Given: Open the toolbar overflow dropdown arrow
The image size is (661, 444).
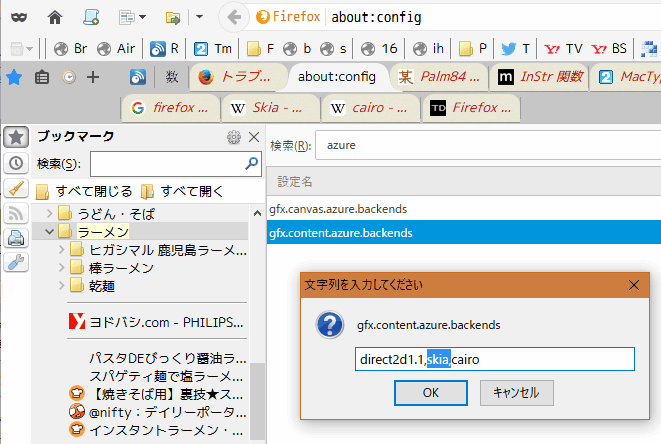Looking at the screenshot, I should 199,17.
